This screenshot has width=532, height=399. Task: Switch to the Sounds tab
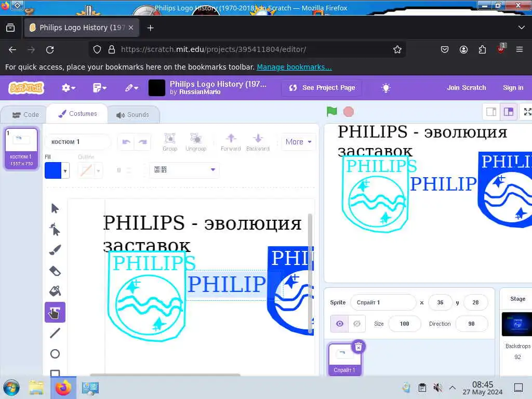pos(132,115)
